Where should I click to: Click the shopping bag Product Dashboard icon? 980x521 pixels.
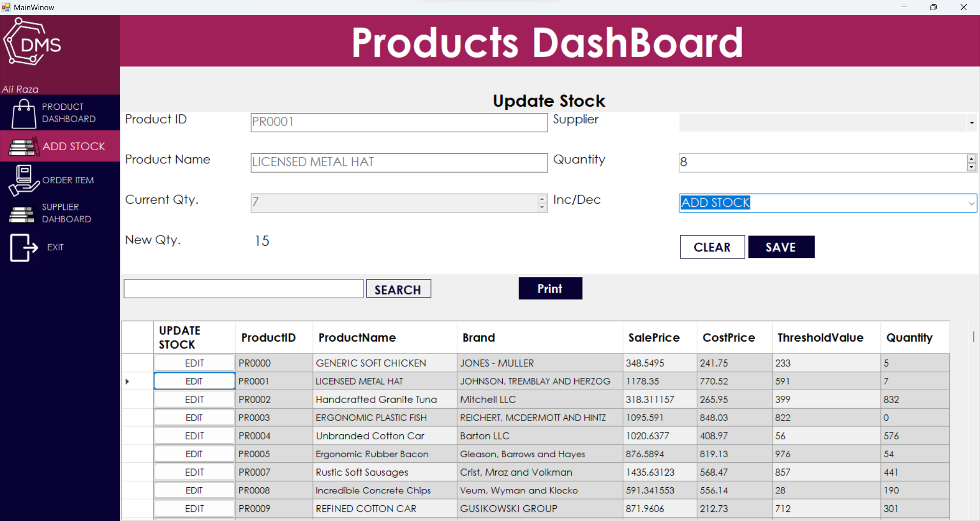tap(23, 113)
